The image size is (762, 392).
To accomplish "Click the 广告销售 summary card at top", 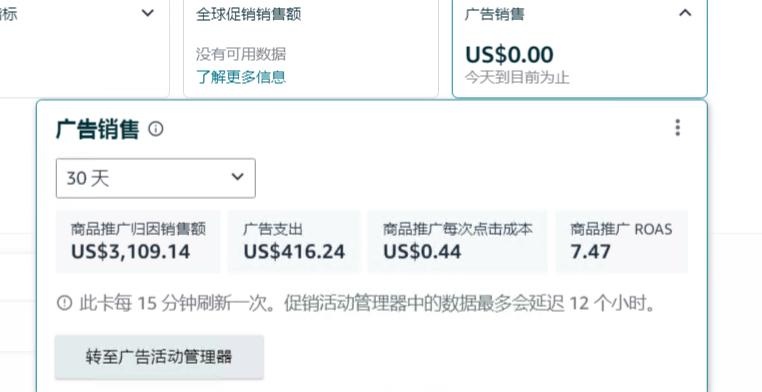I will (x=580, y=48).
